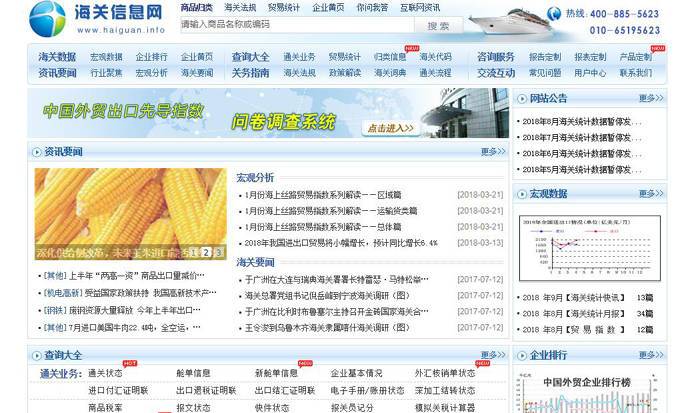Expand 更多 in 资讯要闻 section
The image size is (690, 413).
[x=492, y=152]
